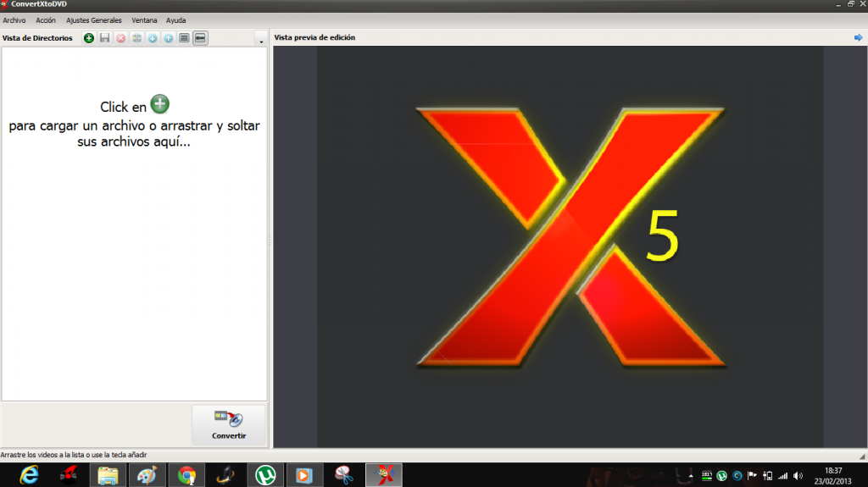Open Snipping Tool scissors in taskbar
The image size is (868, 487).
344,475
